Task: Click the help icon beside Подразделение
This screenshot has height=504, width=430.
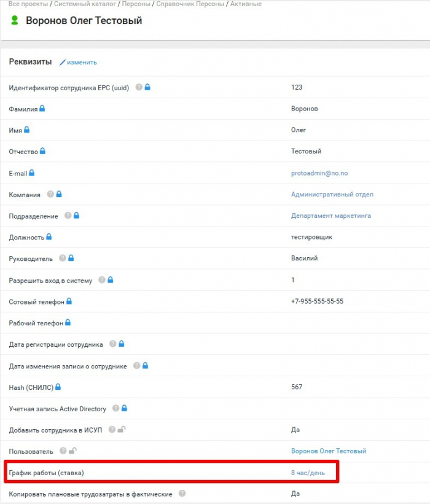Action: [68, 216]
